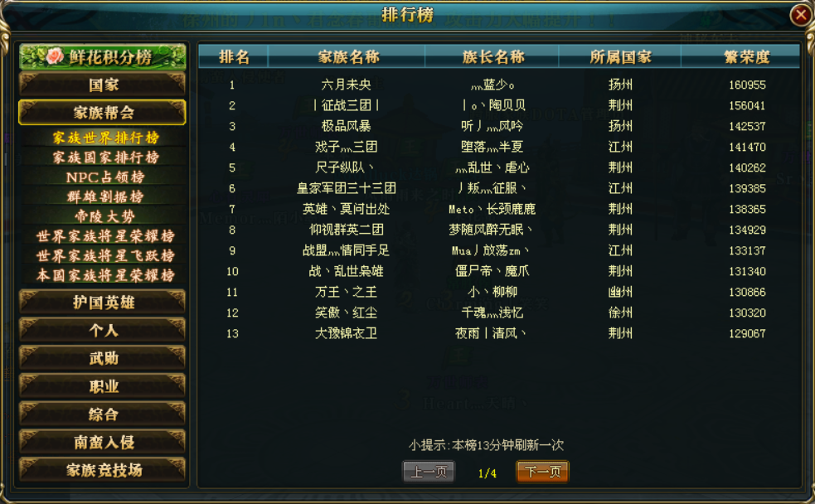This screenshot has height=504, width=815.
Task: Expand the 个人 category
Action: click(x=103, y=331)
